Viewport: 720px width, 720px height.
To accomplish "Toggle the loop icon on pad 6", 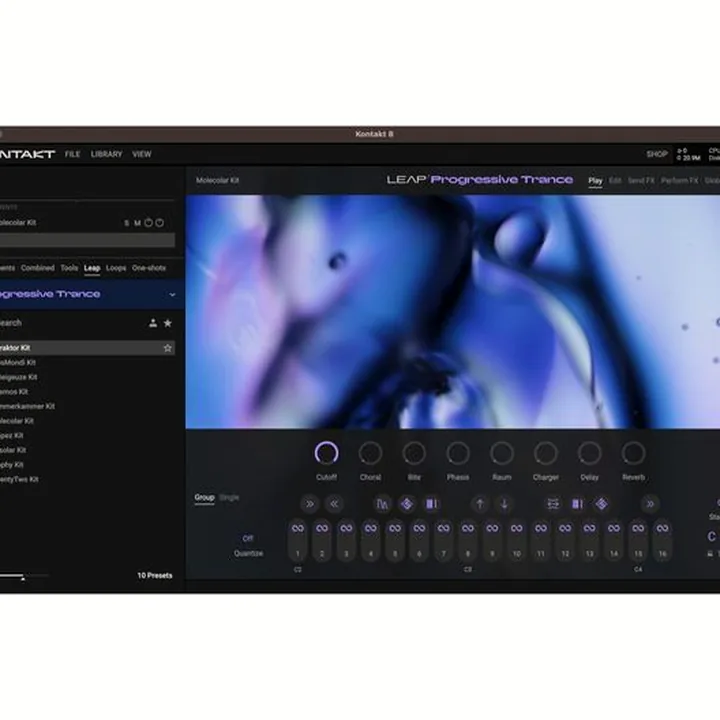I will 419,528.
